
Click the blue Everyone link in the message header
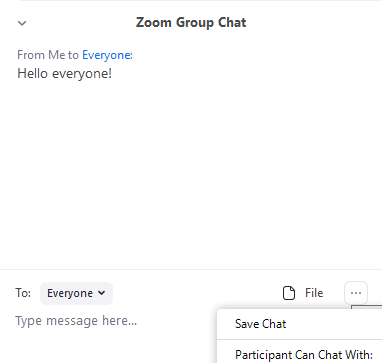(x=106, y=55)
